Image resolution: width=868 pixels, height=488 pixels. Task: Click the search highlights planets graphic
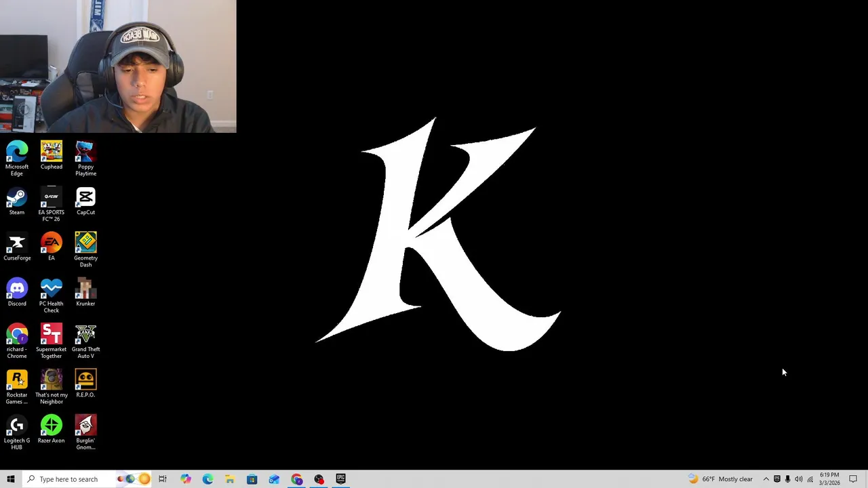pyautogui.click(x=132, y=479)
